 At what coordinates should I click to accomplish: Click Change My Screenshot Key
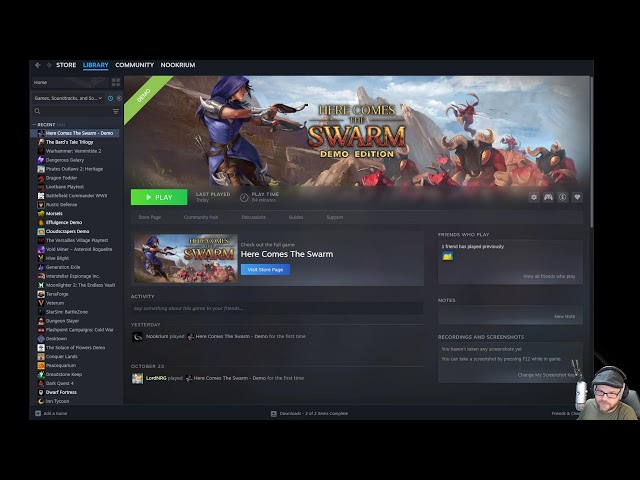(547, 375)
